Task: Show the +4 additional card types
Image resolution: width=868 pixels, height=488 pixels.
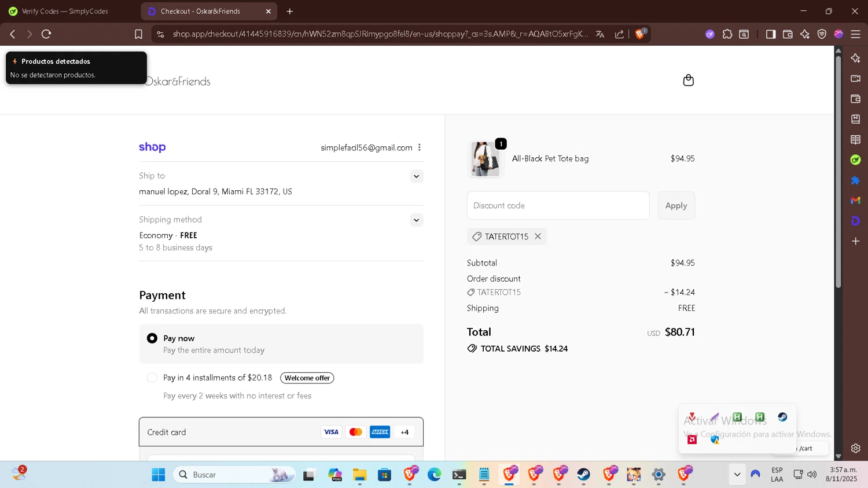Action: (x=404, y=432)
